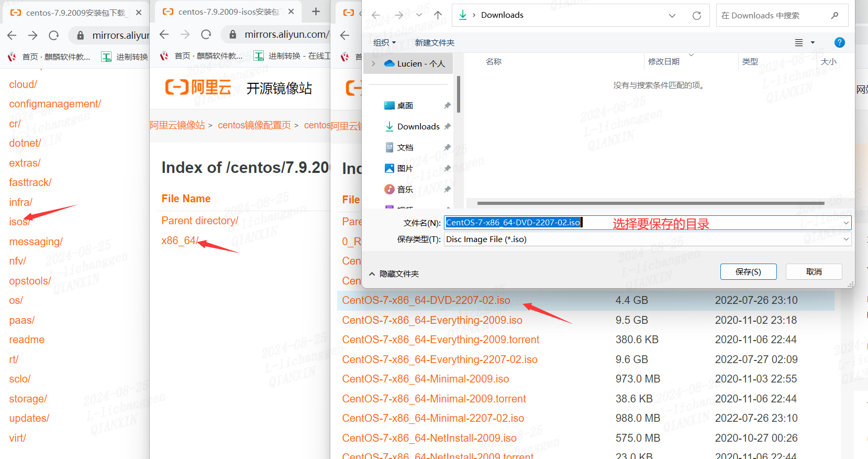Download CentOS-7-x86_64-Everything-2009.torrent
This screenshot has height=459, width=868.
(440, 340)
